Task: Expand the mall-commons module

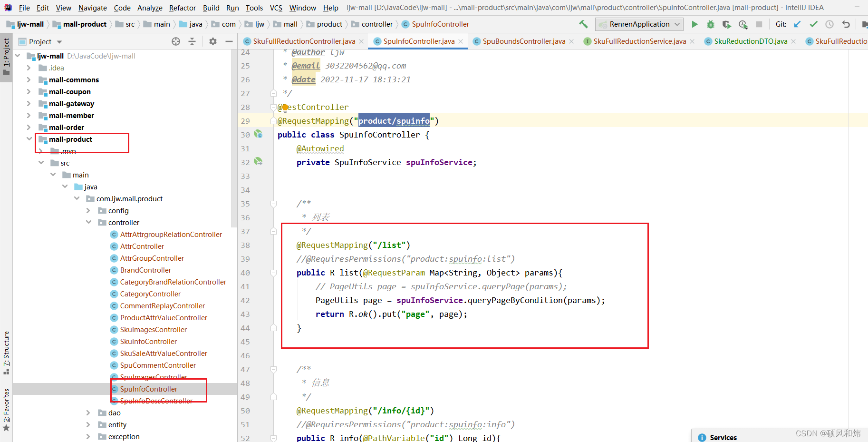Action: click(x=29, y=79)
